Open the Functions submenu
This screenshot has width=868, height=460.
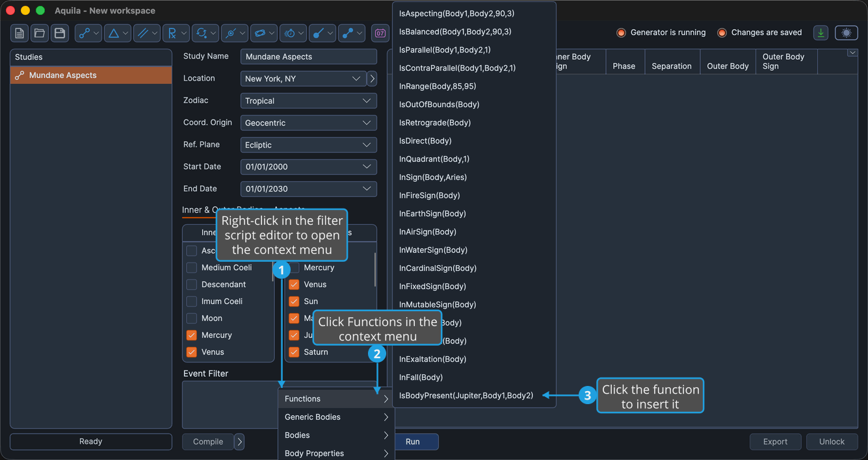(336, 399)
